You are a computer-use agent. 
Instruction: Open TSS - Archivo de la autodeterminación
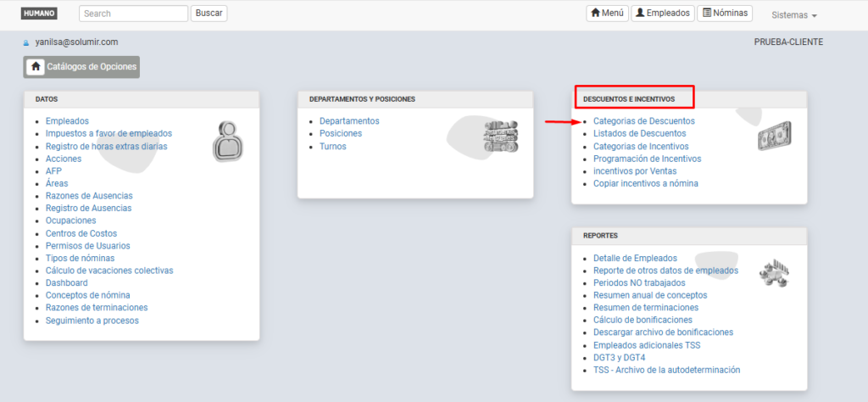tap(666, 370)
